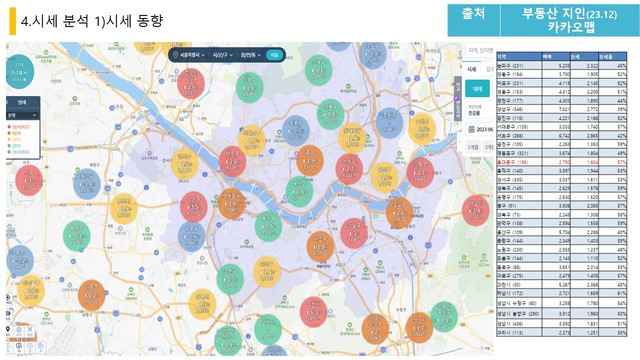This screenshot has width=640, height=360.
Task: Click the blue 종로구 bubble
Action: [296, 131]
